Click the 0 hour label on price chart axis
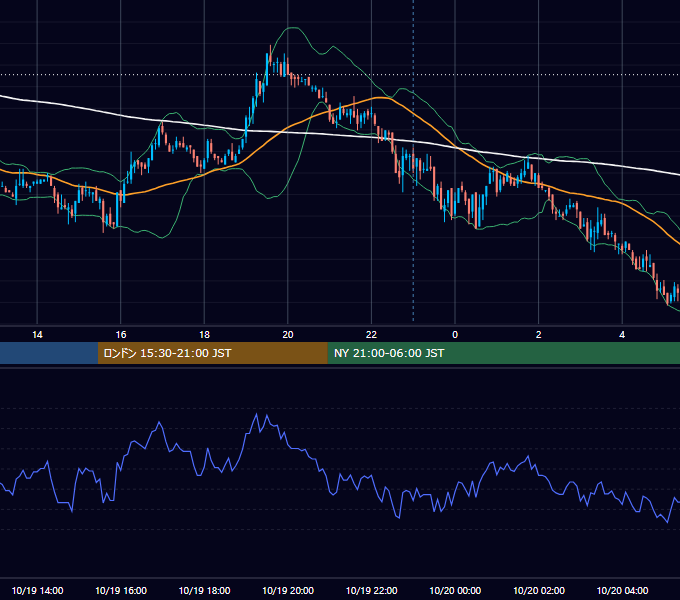This screenshot has height=600, width=680. pos(455,335)
